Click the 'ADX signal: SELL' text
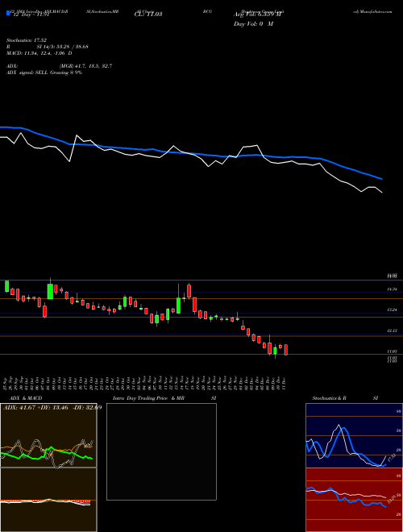Viewport: 403px width, 532px height. 28,73
